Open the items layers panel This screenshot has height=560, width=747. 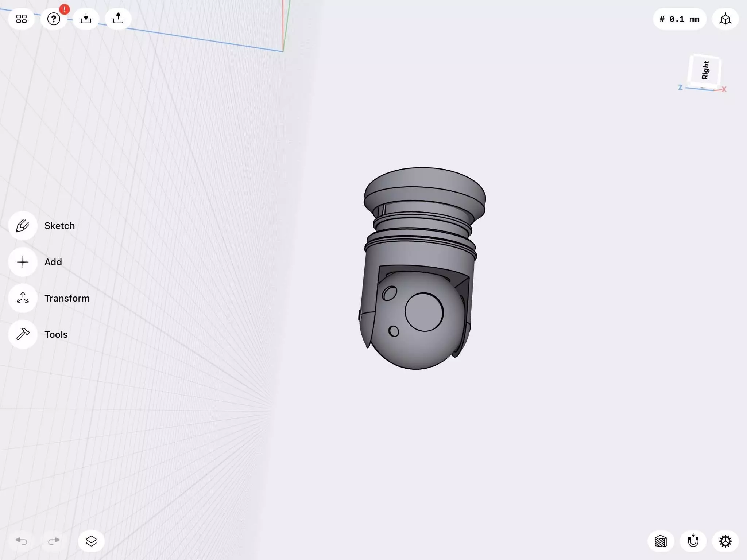pyautogui.click(x=91, y=541)
